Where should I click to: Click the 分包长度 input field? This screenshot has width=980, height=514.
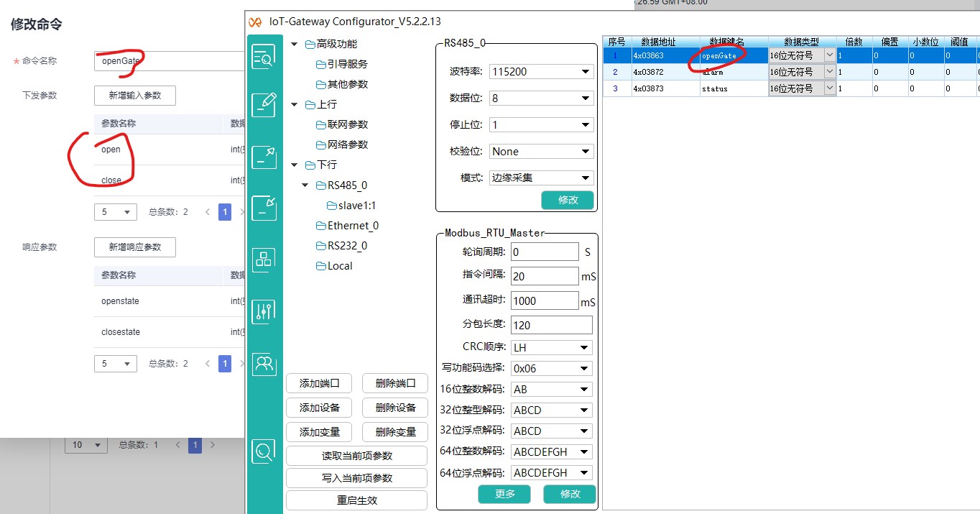click(x=551, y=325)
